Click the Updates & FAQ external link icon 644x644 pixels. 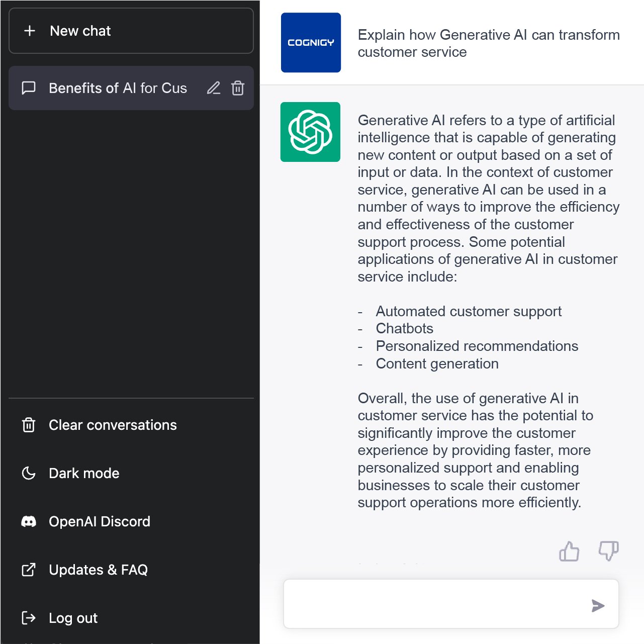point(29,570)
